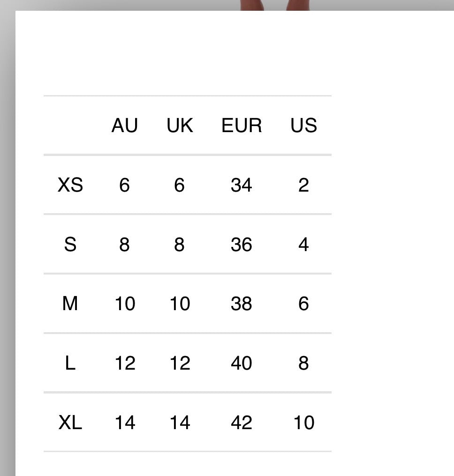Click AU size 12 in L row

pos(125,363)
